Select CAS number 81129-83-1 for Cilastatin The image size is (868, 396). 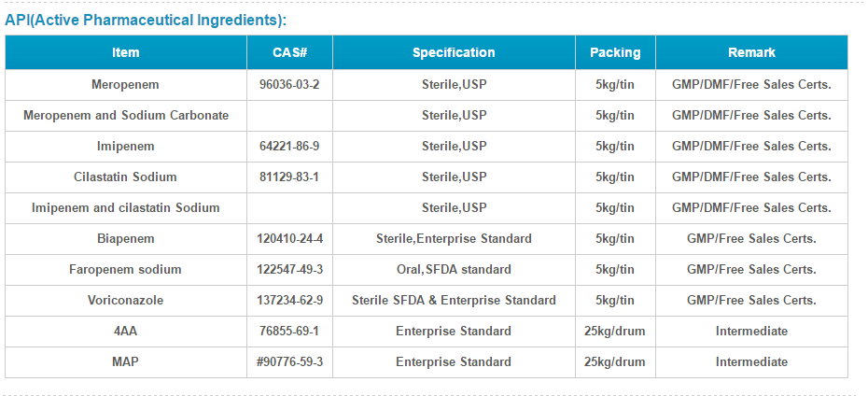(x=289, y=177)
